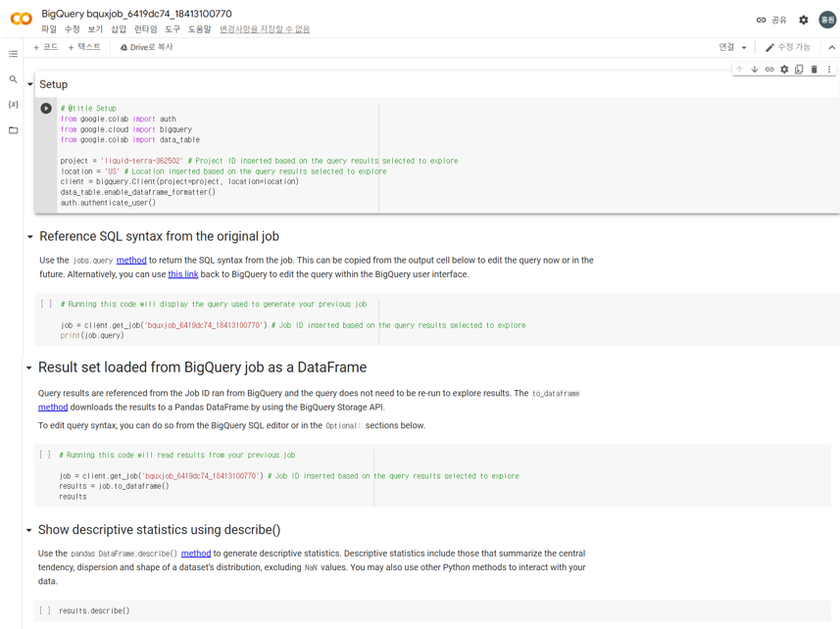Click the print(job.query) code line
The width and height of the screenshot is (840, 629).
(92, 336)
